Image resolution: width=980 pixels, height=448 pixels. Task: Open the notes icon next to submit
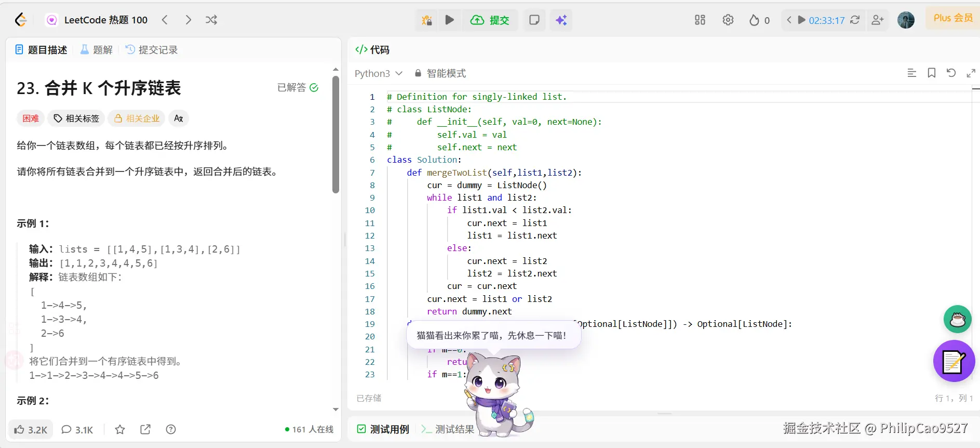(x=534, y=20)
